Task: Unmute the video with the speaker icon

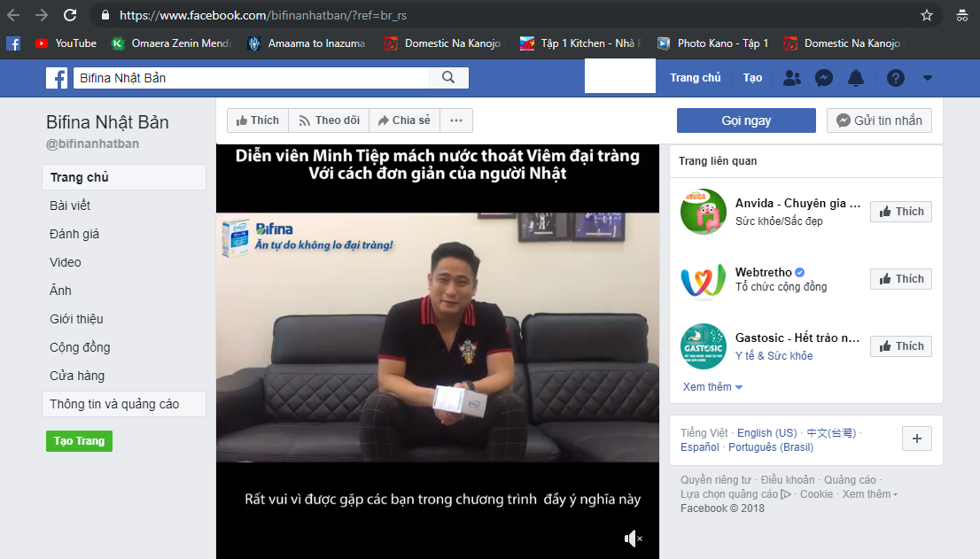Action: tap(634, 539)
